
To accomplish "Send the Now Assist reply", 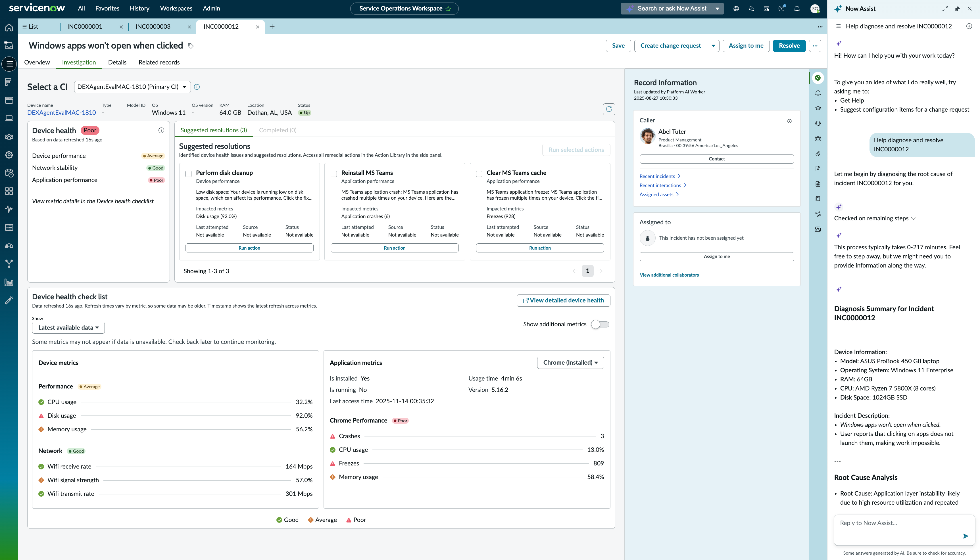I will point(966,536).
